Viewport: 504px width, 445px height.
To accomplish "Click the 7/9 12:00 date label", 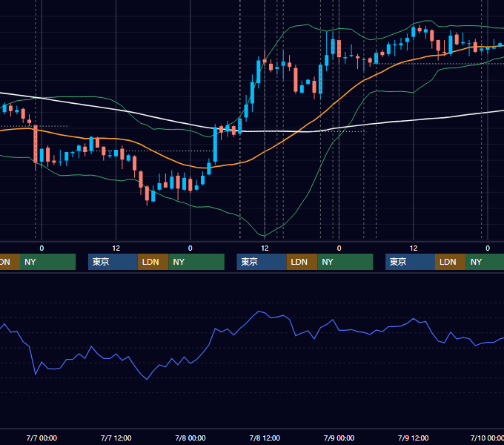I will [413, 438].
